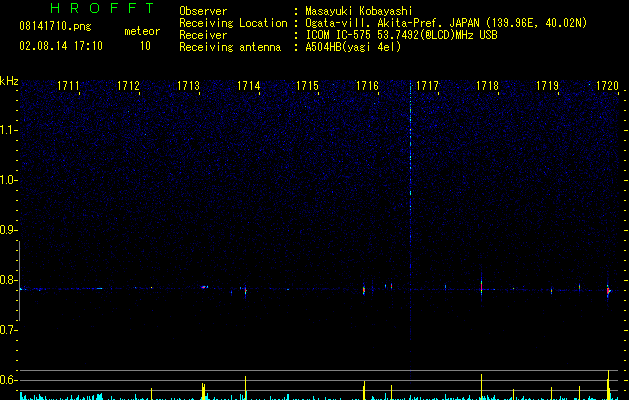Click the 1711 time axis label

[x=68, y=86]
